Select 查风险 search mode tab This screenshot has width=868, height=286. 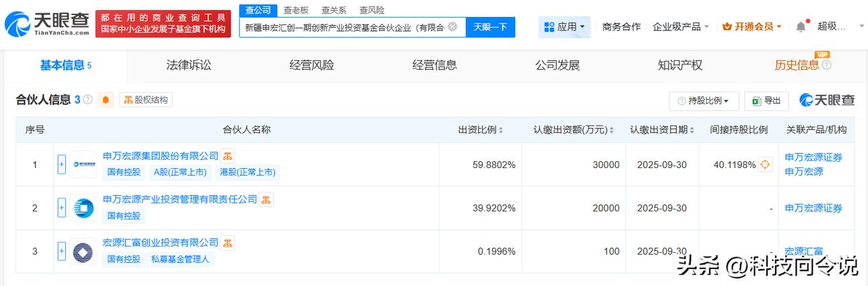(372, 9)
